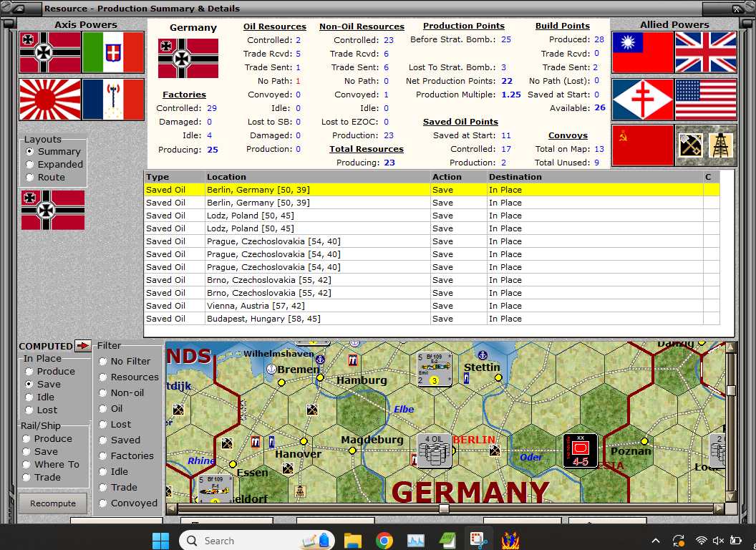Click the red arrow next to COMPUTED
756x550 pixels.
pyautogui.click(x=83, y=345)
